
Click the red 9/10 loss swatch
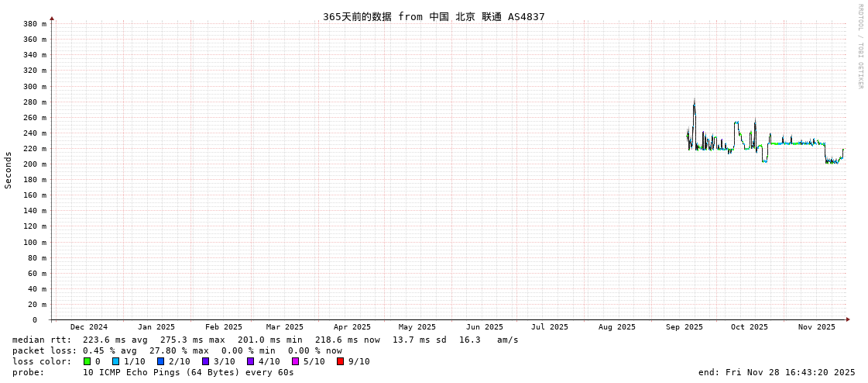340,361
